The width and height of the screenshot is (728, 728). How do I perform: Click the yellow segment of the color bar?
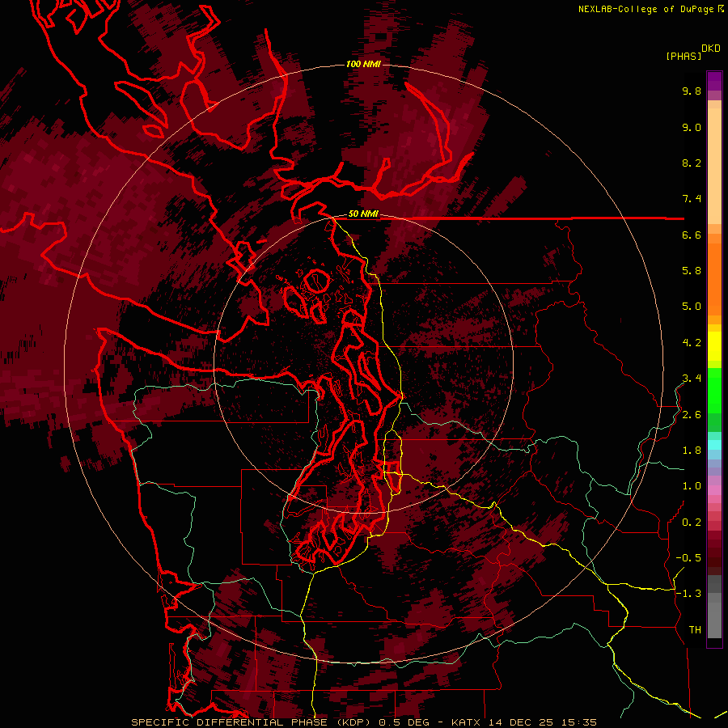714,345
